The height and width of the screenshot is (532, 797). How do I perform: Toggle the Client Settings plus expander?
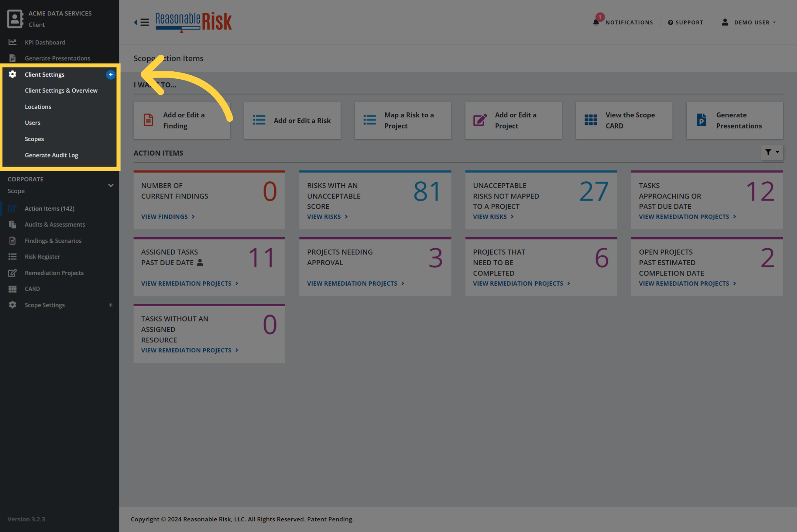111,74
